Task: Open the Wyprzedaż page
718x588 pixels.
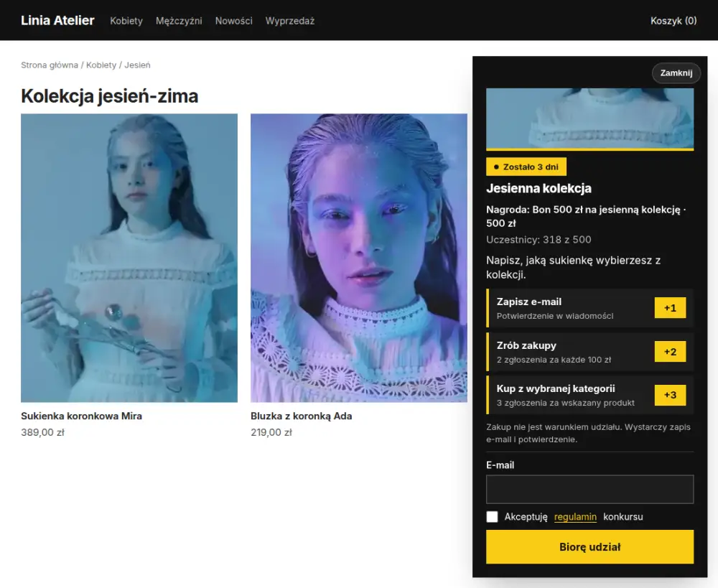Action: pos(290,21)
